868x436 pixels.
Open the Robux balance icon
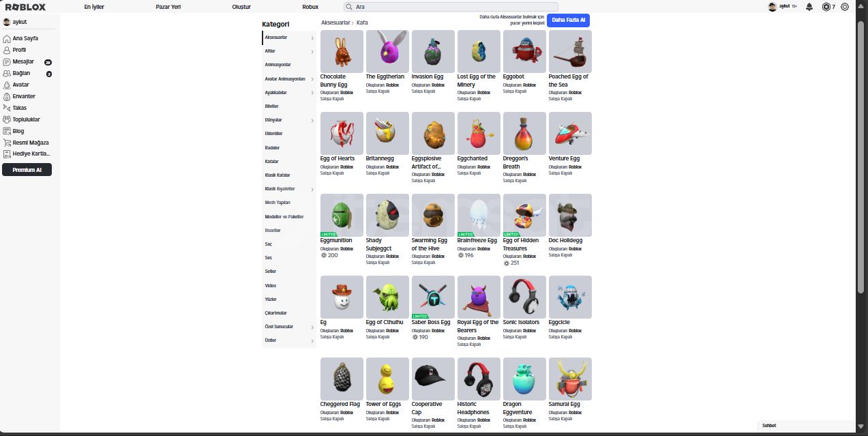(826, 7)
